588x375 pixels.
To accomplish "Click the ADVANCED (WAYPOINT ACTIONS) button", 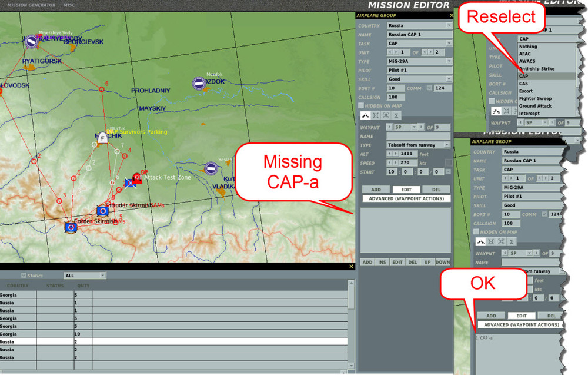I will [x=406, y=198].
